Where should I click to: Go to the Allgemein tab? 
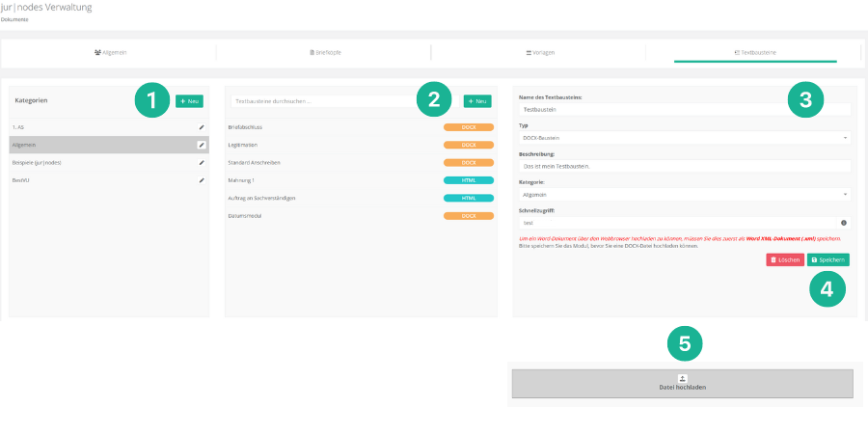coord(110,52)
